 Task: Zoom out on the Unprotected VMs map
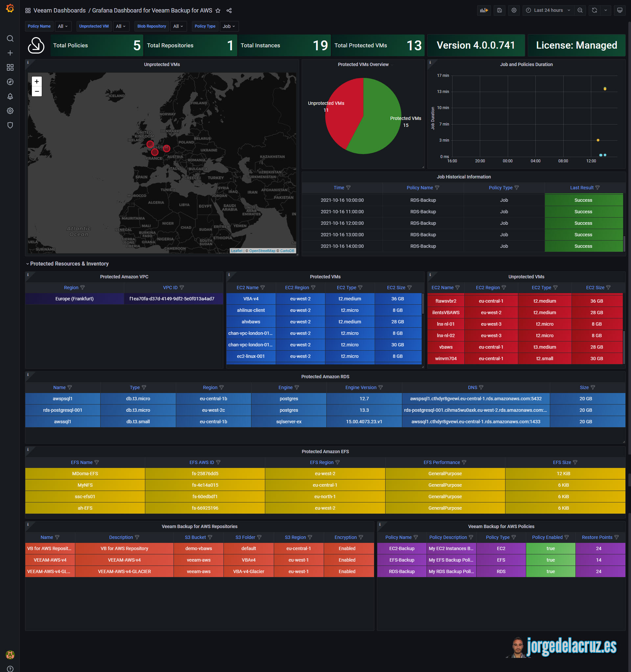coord(37,91)
